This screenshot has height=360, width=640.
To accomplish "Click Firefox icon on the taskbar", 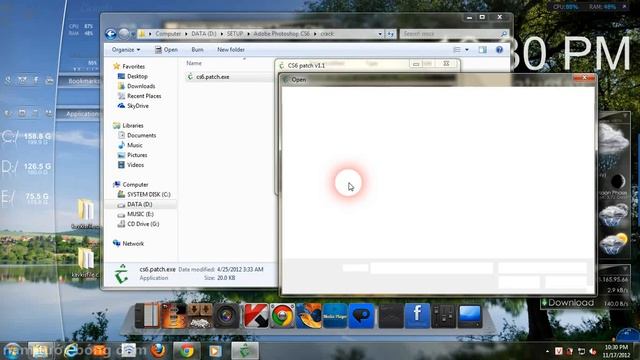I will coord(158,351).
